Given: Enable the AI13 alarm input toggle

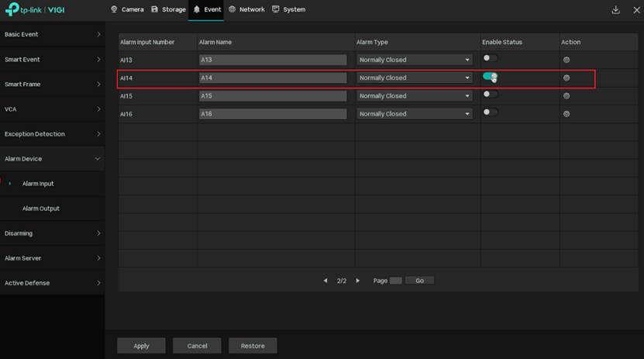Looking at the screenshot, I should pyautogui.click(x=490, y=58).
